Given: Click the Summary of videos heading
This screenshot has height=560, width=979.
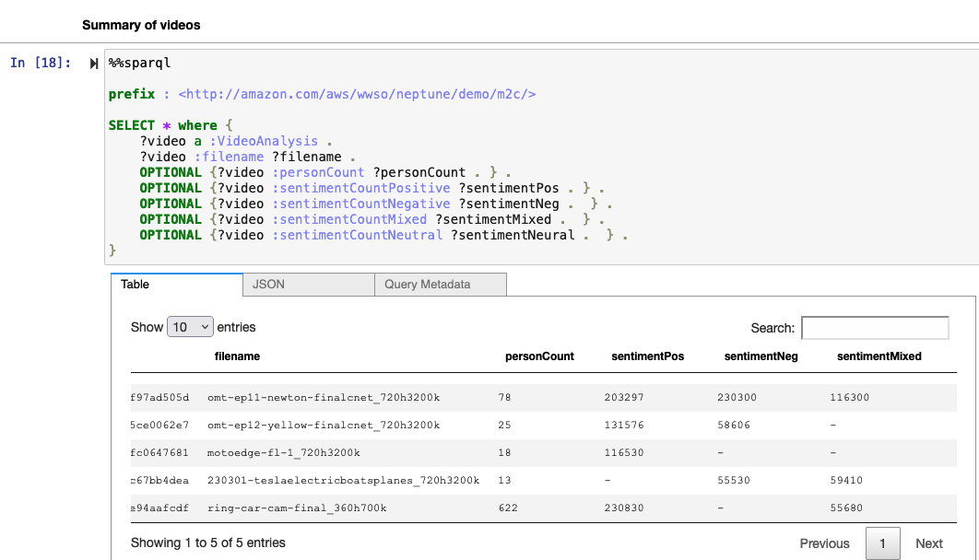Looking at the screenshot, I should 141,26.
